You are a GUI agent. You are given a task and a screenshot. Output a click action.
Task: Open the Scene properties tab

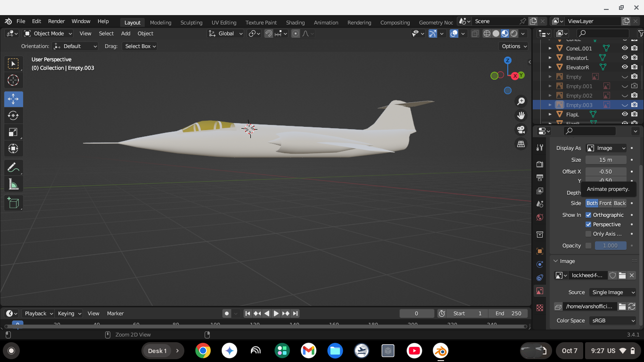pyautogui.click(x=540, y=204)
